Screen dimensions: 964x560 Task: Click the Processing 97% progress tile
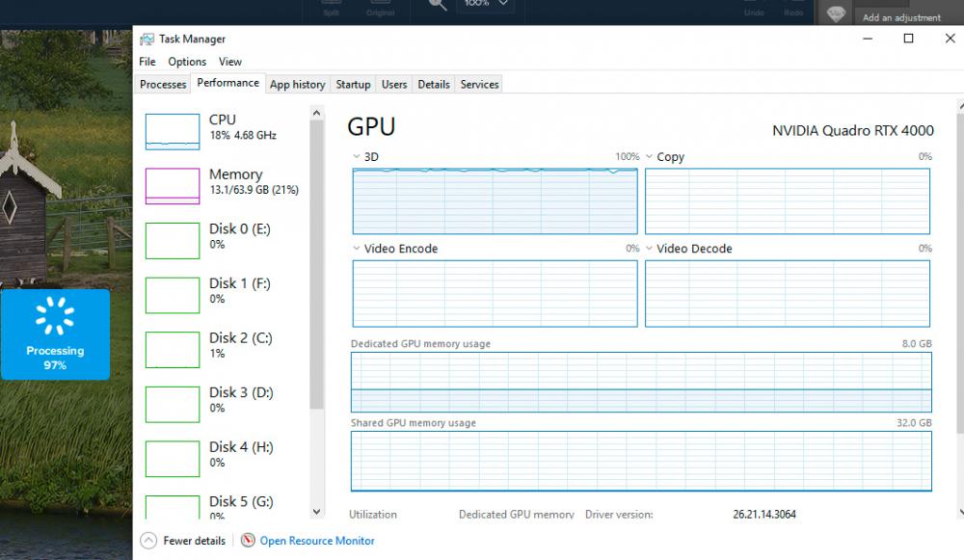55,334
